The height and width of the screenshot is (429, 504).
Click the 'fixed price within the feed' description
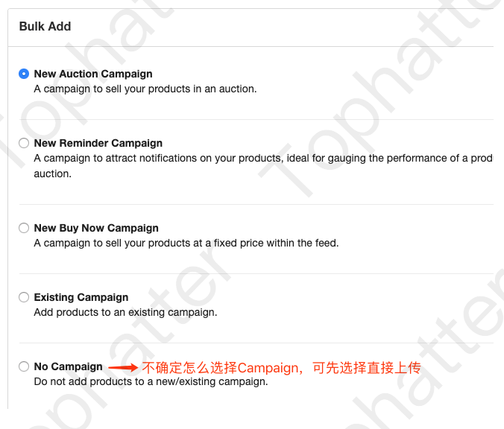click(186, 243)
